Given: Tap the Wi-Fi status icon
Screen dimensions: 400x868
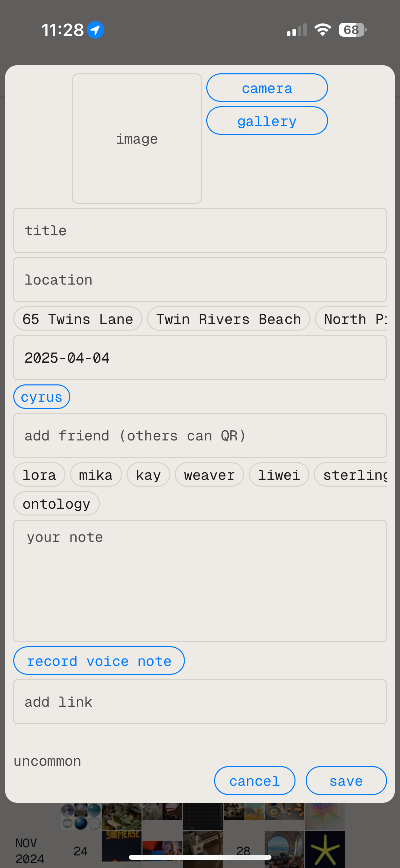Looking at the screenshot, I should [x=323, y=30].
